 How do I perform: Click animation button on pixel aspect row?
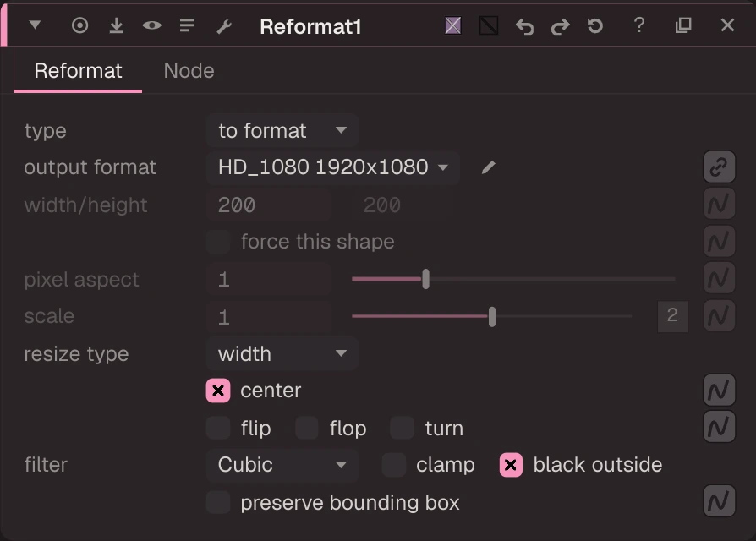coord(719,278)
